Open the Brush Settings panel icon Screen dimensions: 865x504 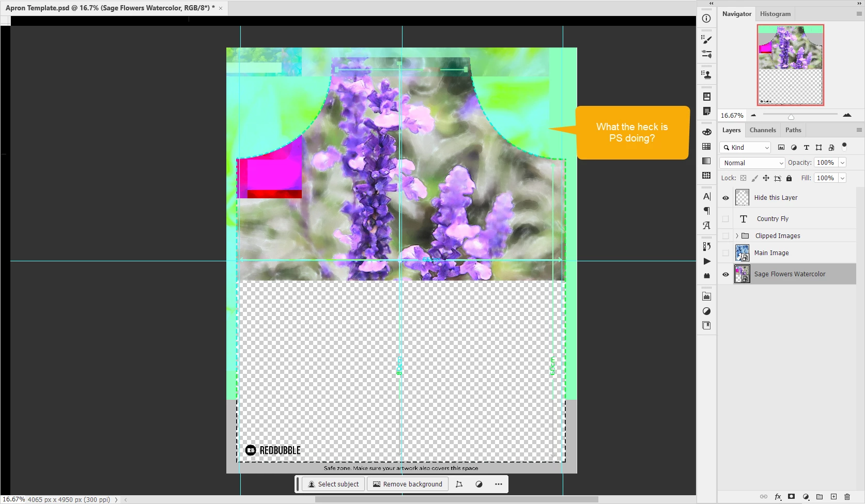(x=706, y=54)
